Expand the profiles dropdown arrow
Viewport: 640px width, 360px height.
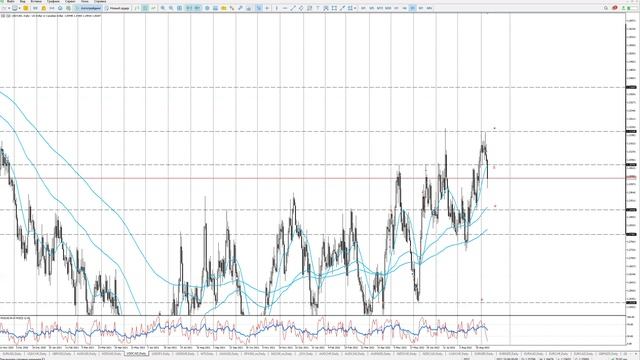tap(19, 8)
